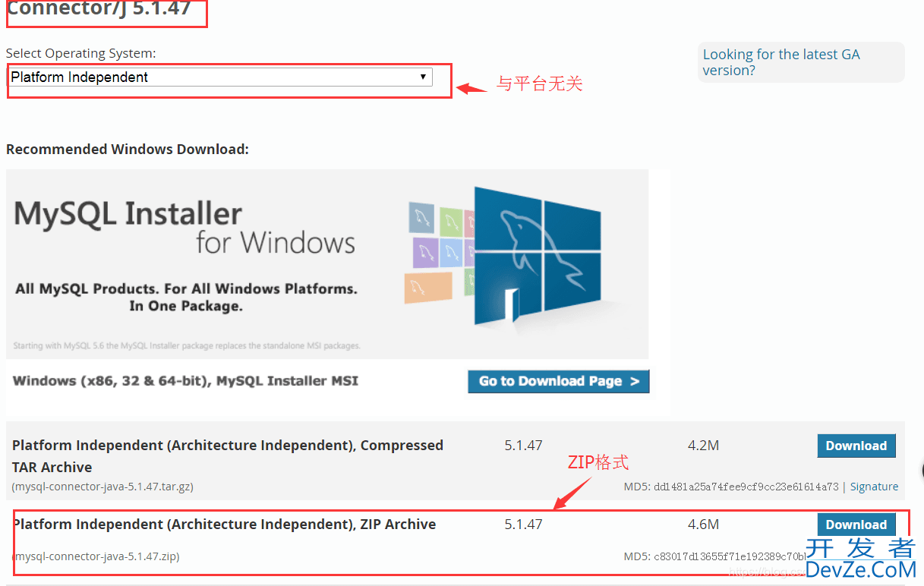Open the TAR archive Signature link
Viewport: 924px width, 586px height.
(x=874, y=487)
